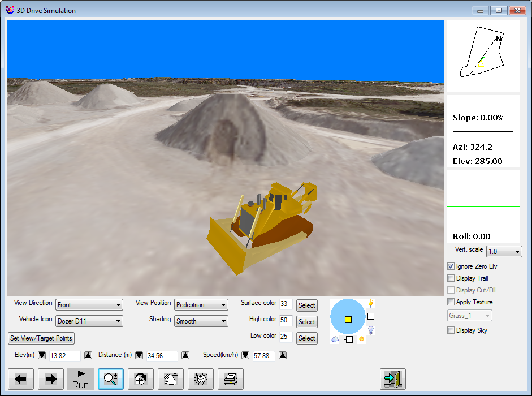
Task: Click the 3D Drive Simulation title icon
Action: coord(10,10)
